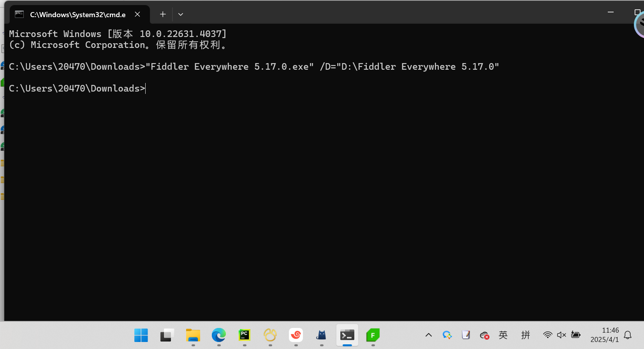Open Task View from the taskbar
The width and height of the screenshot is (644, 349).
click(167, 335)
